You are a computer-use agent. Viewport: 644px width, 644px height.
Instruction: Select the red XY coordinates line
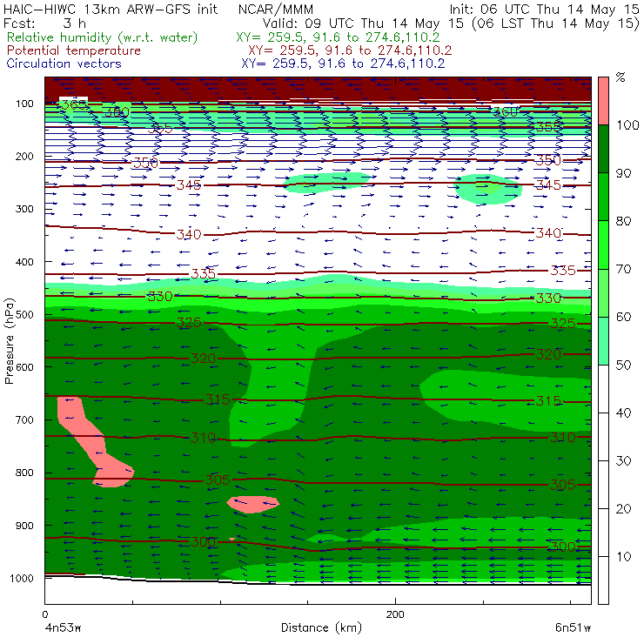[350, 50]
